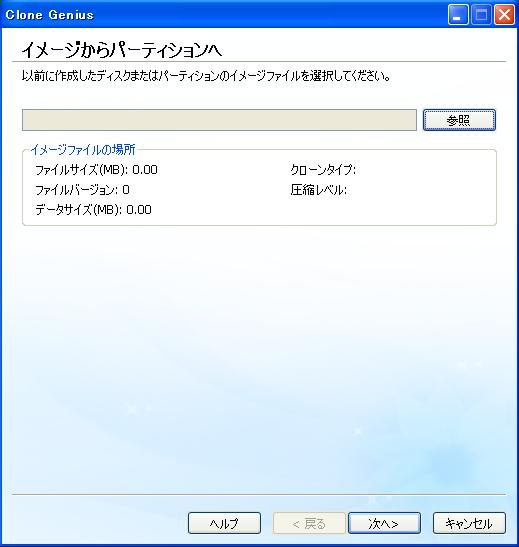
Task: Cancel the wizard with キャンセル button
Action: (469, 523)
